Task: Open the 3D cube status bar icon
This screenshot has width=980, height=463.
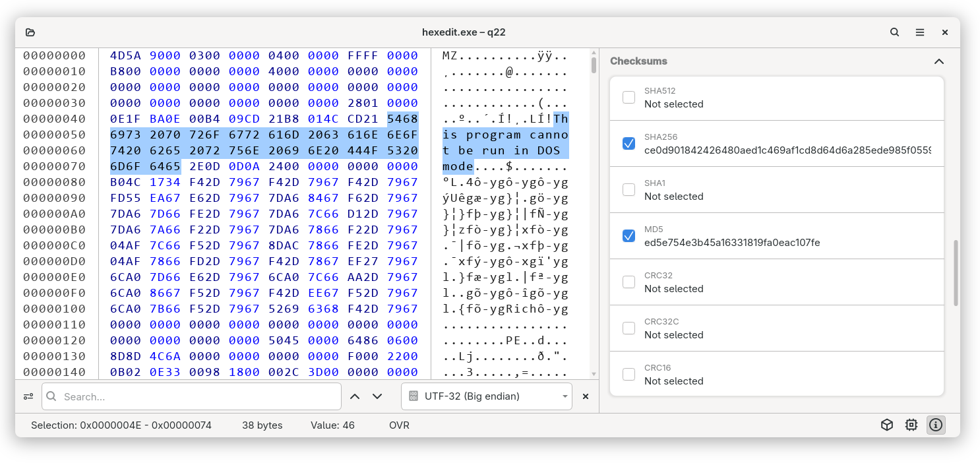Action: point(887,425)
